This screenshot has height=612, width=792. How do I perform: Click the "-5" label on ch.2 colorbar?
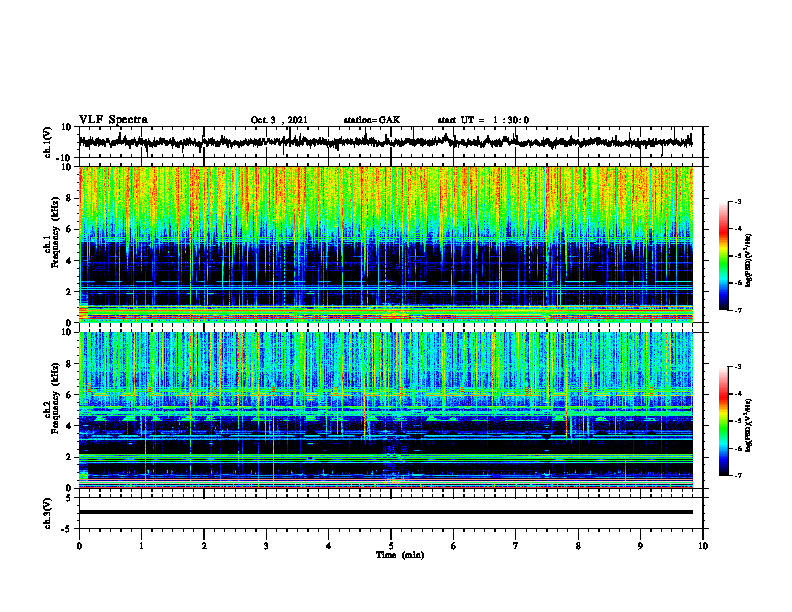738,421
